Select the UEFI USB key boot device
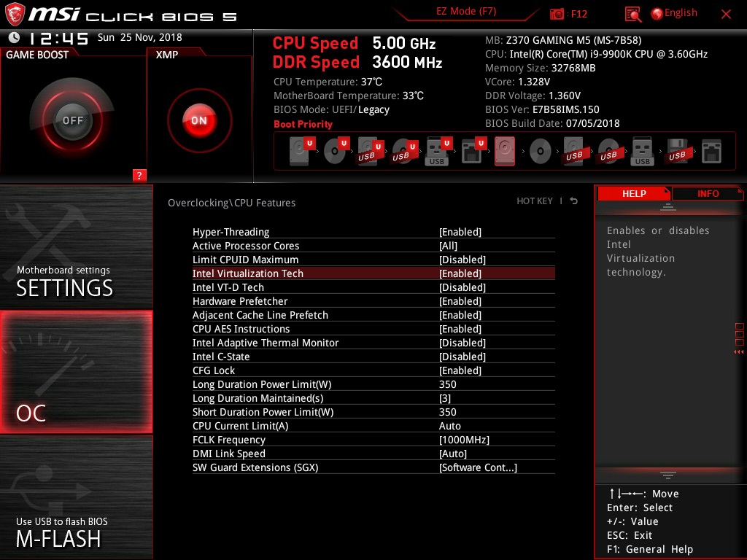Image resolution: width=747 pixels, height=560 pixels. coord(438,151)
